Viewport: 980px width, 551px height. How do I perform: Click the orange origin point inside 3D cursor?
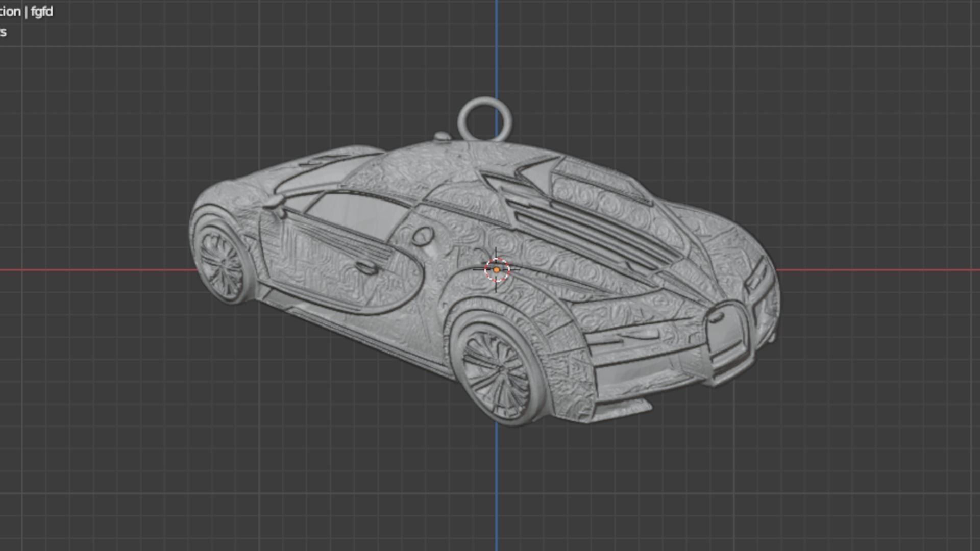(x=496, y=270)
